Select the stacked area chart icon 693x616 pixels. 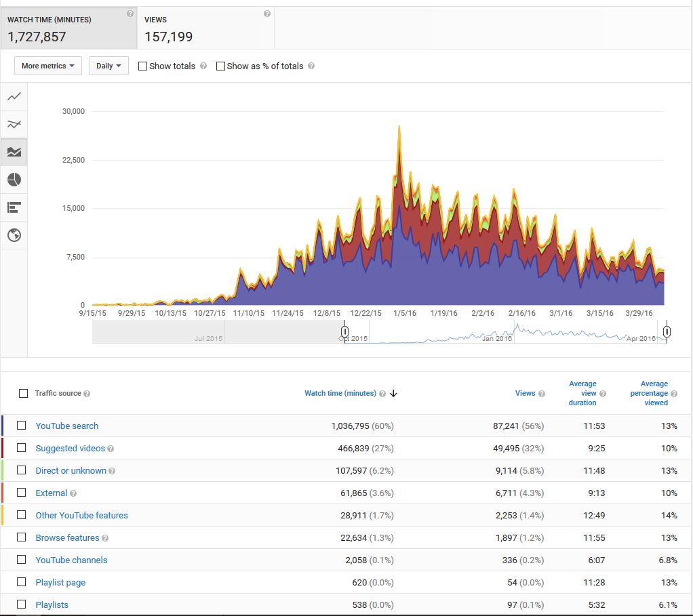(x=14, y=152)
